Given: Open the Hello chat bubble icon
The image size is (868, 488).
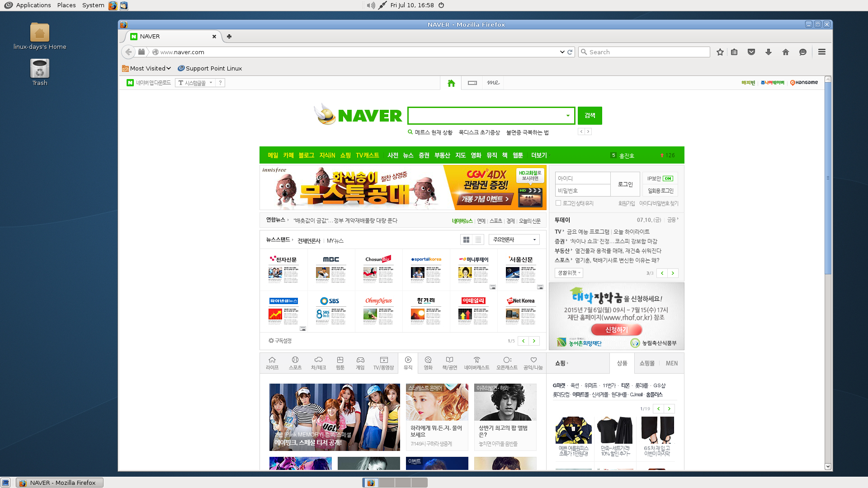Looking at the screenshot, I should tap(803, 52).
